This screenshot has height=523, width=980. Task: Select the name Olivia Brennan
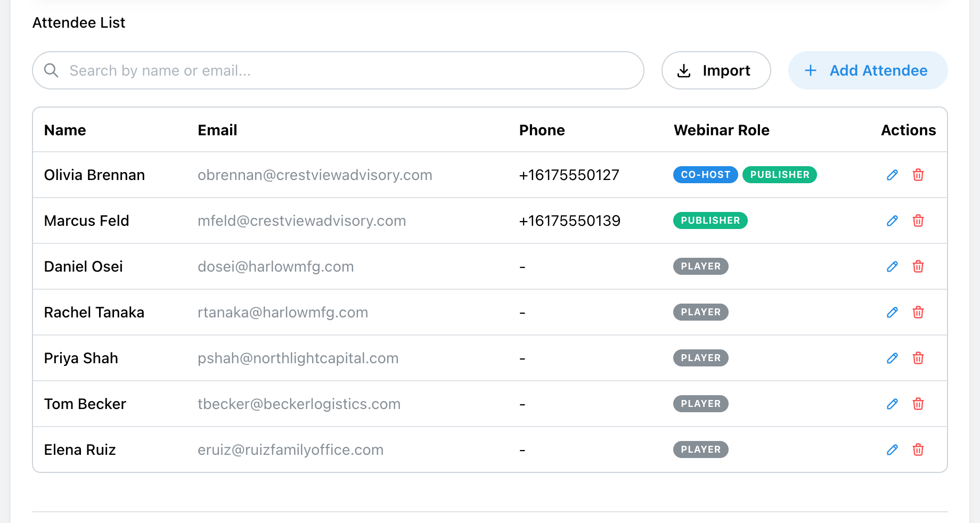(94, 175)
